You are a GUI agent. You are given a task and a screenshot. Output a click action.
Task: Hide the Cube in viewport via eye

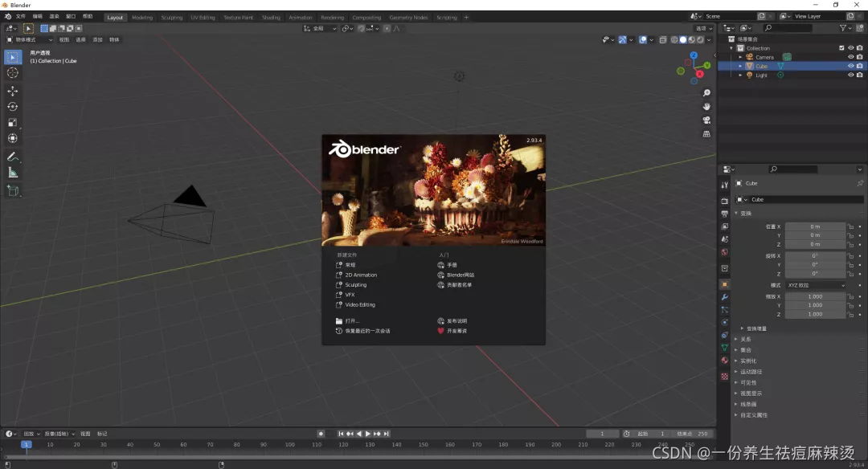(x=851, y=66)
